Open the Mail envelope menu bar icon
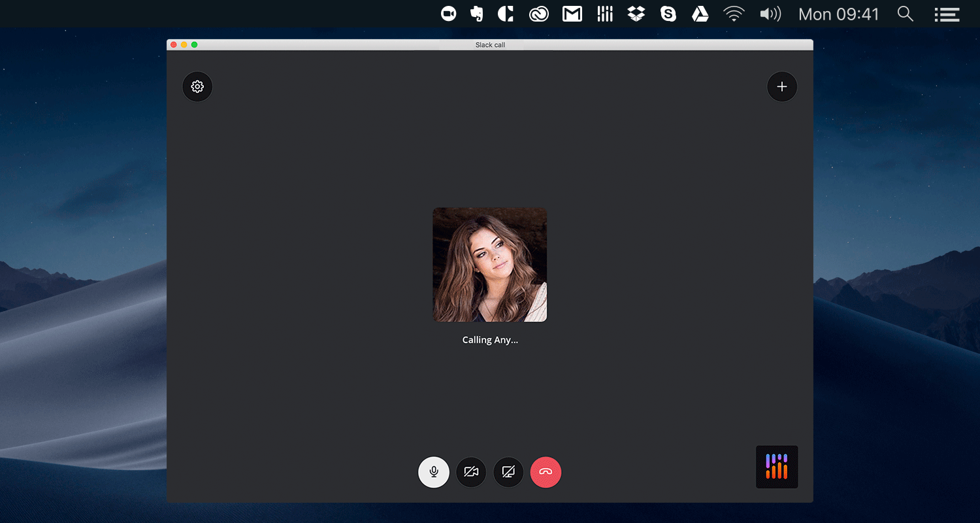Viewport: 980px width, 523px height. (572, 14)
